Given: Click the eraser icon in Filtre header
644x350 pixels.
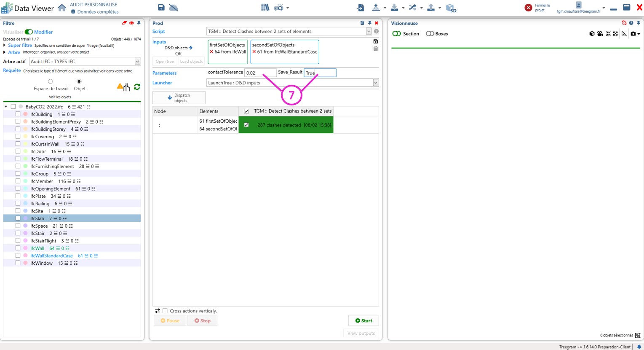Looking at the screenshot, I should pyautogui.click(x=124, y=23).
